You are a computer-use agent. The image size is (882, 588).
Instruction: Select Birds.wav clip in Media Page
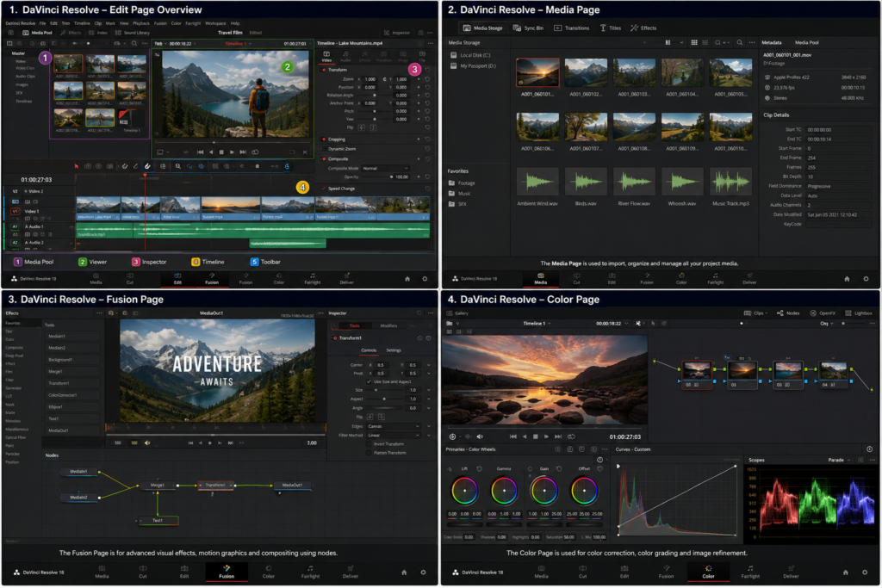[x=586, y=185]
